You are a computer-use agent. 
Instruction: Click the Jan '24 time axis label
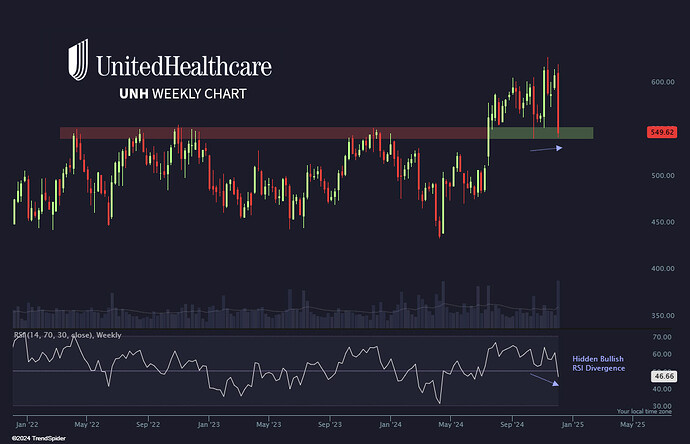(x=393, y=424)
